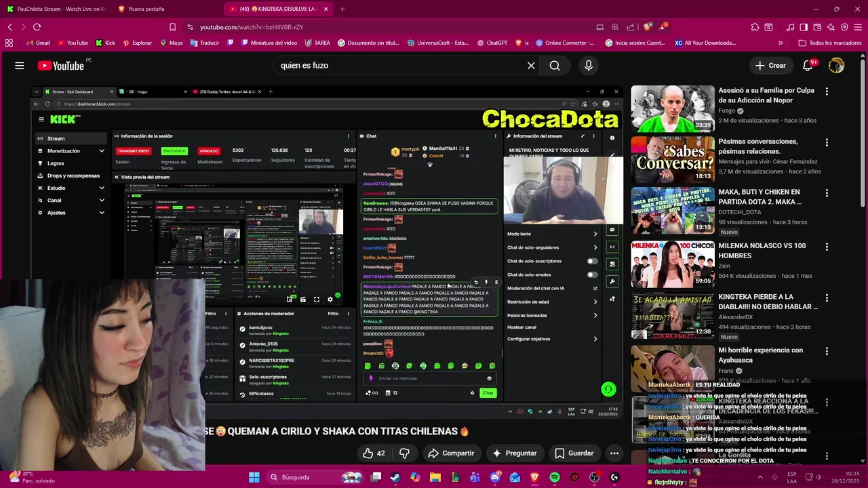Reload the current page
The height and width of the screenshot is (488, 868).
pyautogui.click(x=37, y=27)
